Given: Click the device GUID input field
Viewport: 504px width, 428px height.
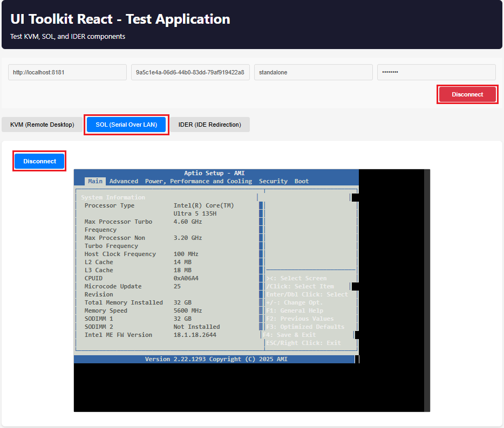Looking at the screenshot, I should 190,72.
